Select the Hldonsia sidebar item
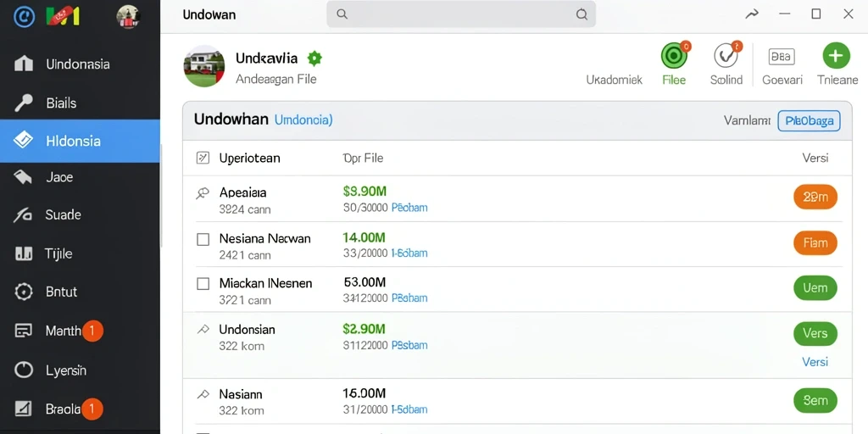Image resolution: width=868 pixels, height=434 pixels. pyautogui.click(x=80, y=141)
